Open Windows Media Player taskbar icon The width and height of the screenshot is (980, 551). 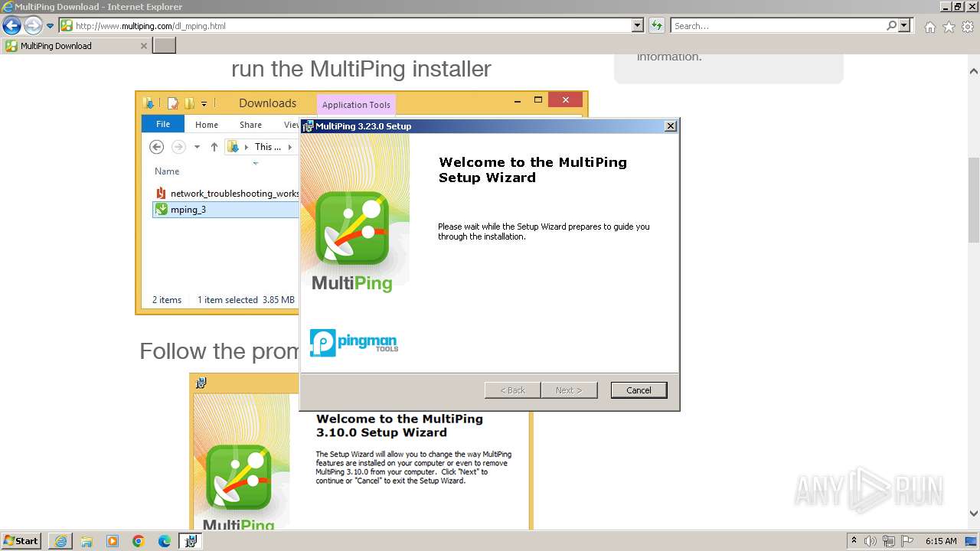113,541
